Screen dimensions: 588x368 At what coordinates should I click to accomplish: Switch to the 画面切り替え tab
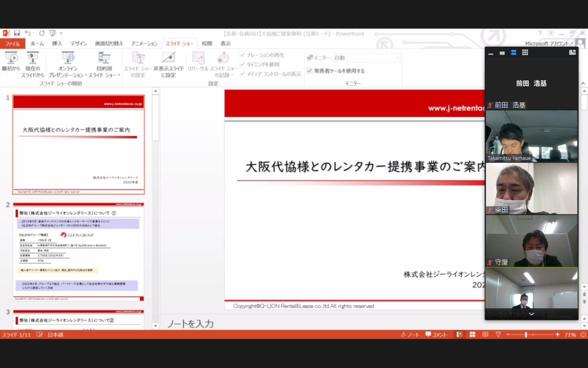(x=109, y=44)
